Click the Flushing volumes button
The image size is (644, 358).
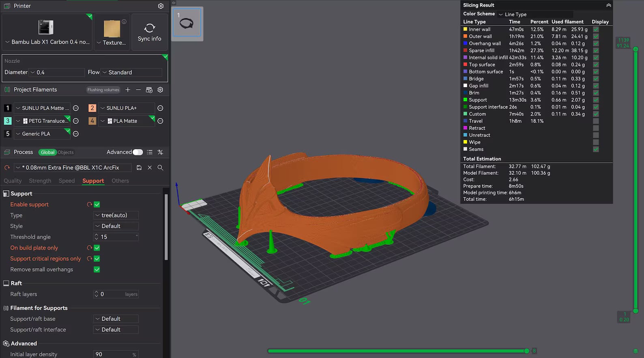click(103, 90)
